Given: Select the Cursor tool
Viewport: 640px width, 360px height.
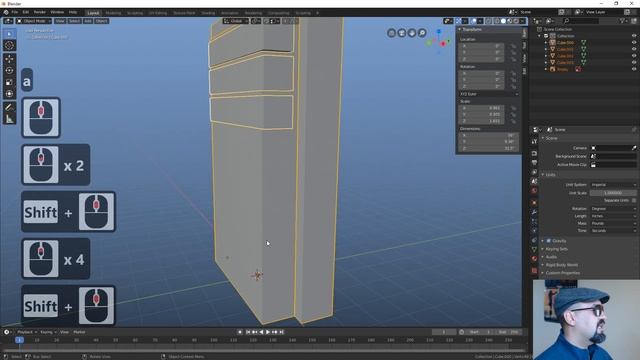Looking at the screenshot, I should [9, 46].
